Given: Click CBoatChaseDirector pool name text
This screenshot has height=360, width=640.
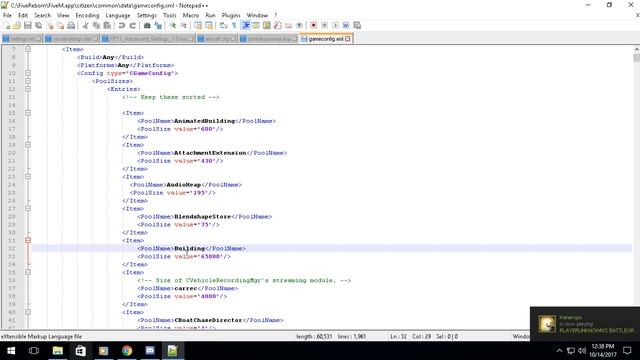Looking at the screenshot, I should tap(208, 320).
